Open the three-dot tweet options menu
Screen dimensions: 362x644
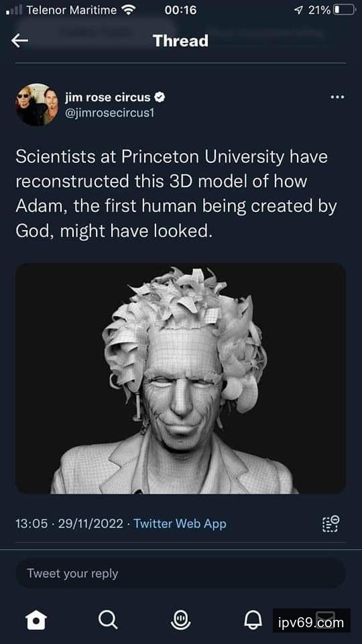tap(337, 97)
